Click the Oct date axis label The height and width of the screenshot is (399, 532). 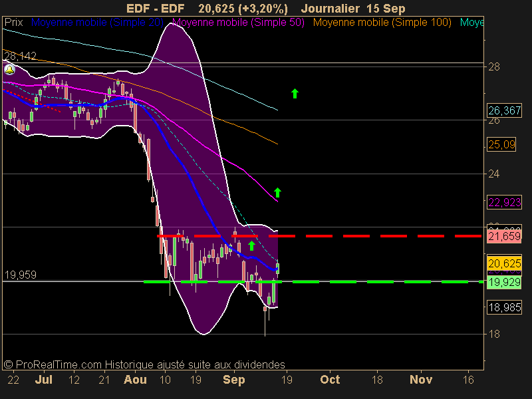pos(330,379)
